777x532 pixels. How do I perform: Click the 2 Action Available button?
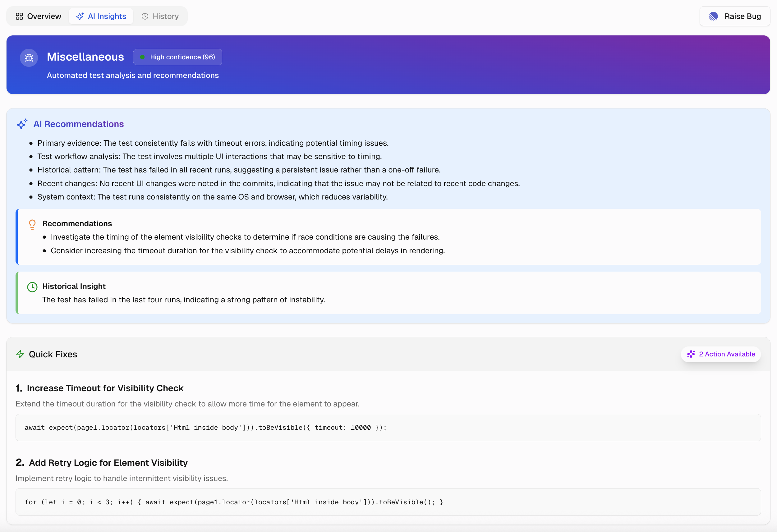pos(720,354)
